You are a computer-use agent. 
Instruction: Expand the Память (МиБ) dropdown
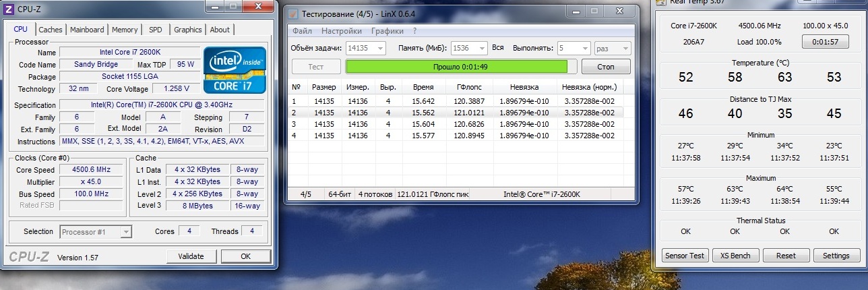tap(481, 49)
